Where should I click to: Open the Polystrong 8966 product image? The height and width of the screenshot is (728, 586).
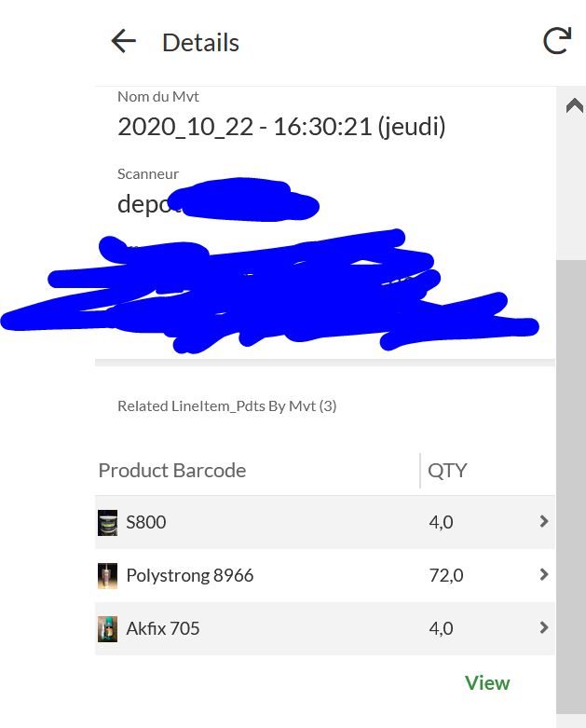pyautogui.click(x=108, y=575)
